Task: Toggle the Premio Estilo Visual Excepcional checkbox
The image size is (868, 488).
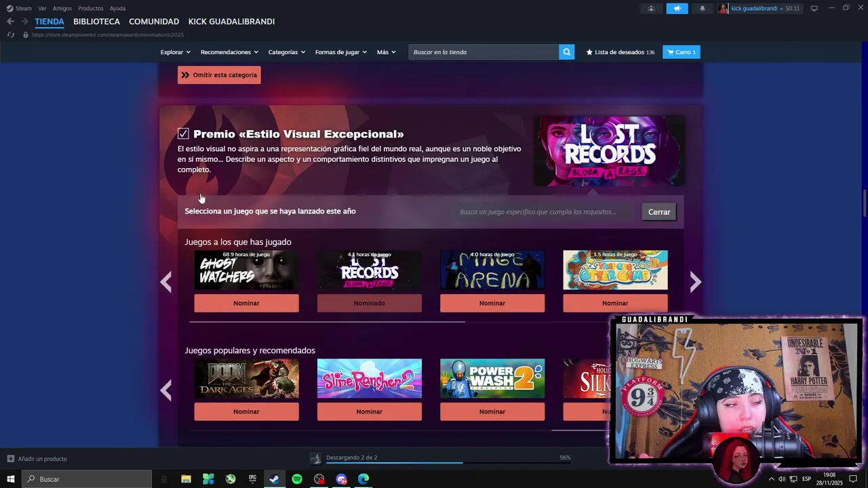Action: (183, 134)
